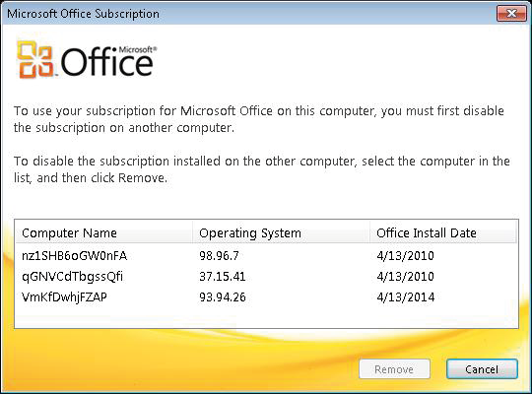Sort by Office Install Date column header
The height and width of the screenshot is (394, 532).
click(443, 233)
